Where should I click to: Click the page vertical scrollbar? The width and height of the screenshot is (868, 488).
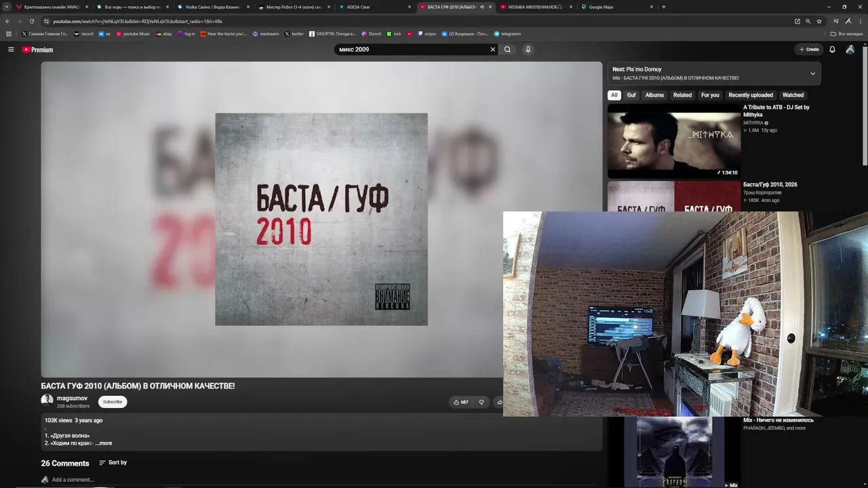pos(865,105)
